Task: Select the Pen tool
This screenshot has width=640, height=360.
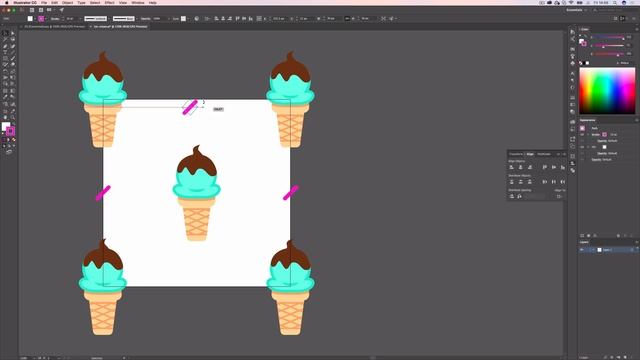Action: click(x=5, y=46)
